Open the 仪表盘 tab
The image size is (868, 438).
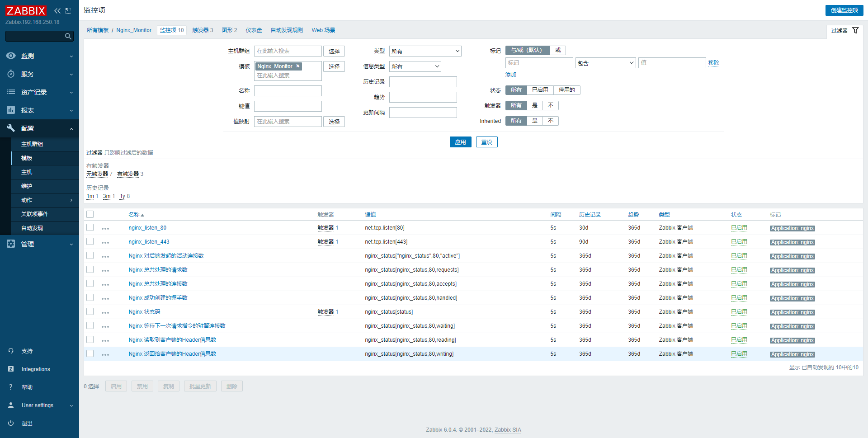254,30
